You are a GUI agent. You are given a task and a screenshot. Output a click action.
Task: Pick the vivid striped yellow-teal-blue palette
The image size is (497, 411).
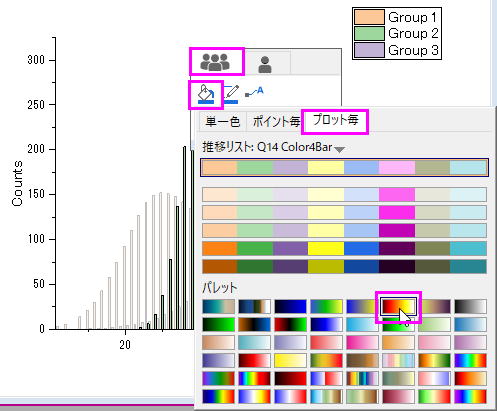point(362,378)
